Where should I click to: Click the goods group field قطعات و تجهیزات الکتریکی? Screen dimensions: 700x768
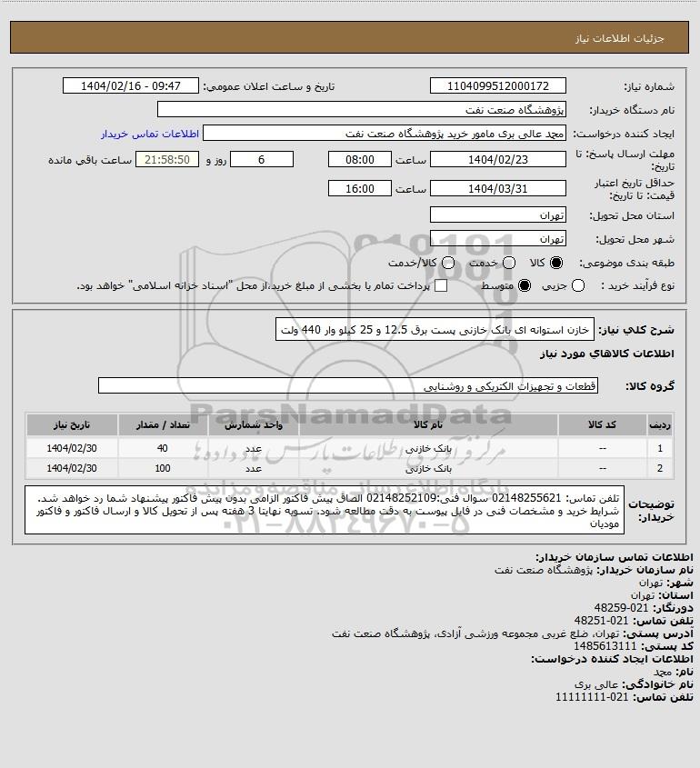point(348,386)
